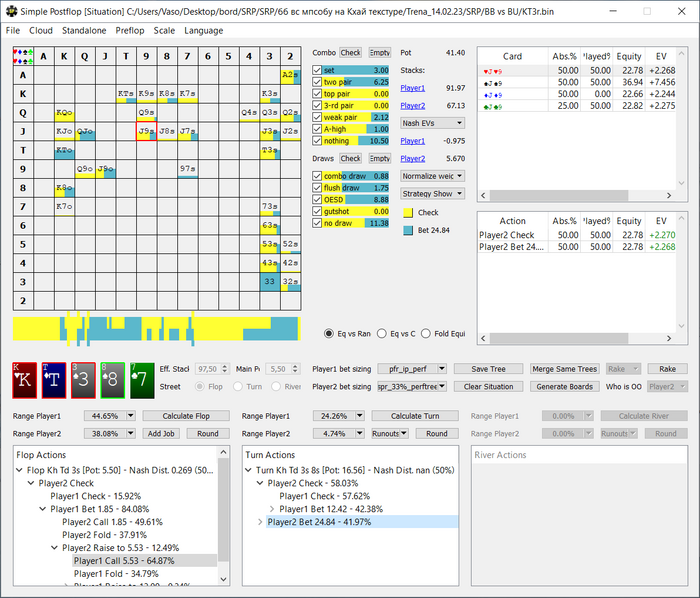This screenshot has height=598, width=700.
Task: Click the suits icon in matrix corner
Action: [x=24, y=55]
